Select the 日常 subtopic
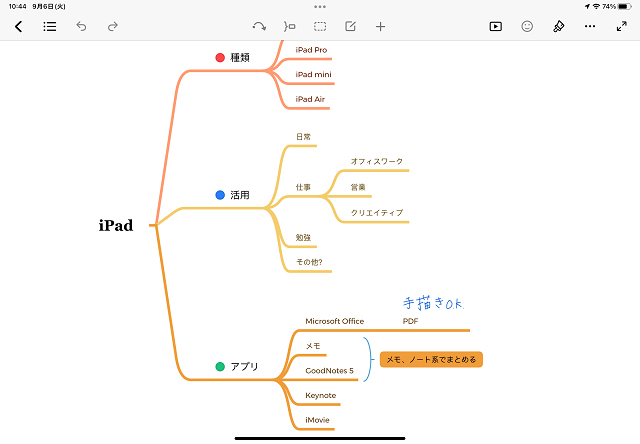The width and height of the screenshot is (640, 444). tap(303, 137)
